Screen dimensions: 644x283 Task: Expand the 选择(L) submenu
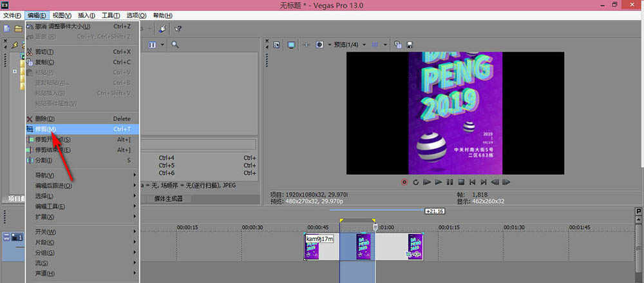(82, 196)
